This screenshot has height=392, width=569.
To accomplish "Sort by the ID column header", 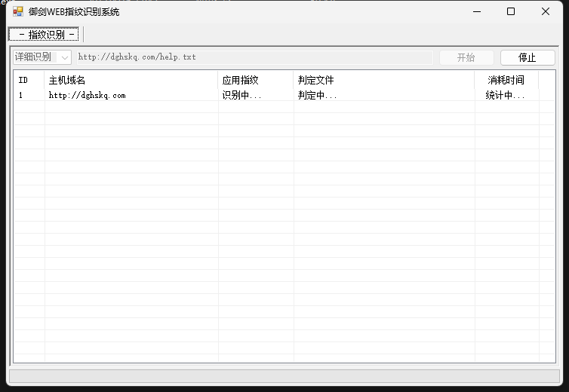I will point(29,80).
